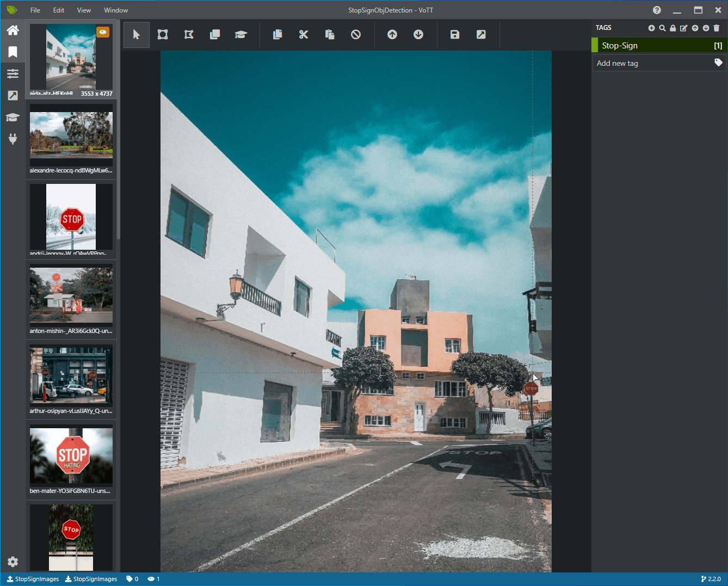Search tags in the TAGS panel

662,28
